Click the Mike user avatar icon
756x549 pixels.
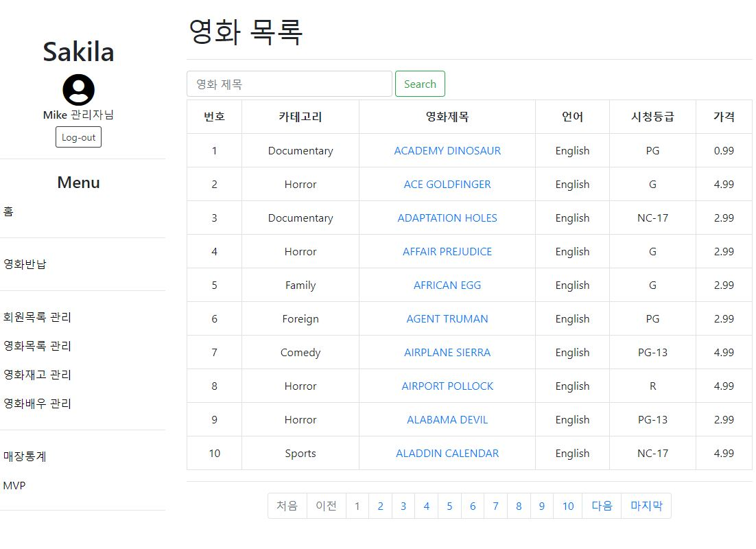[79, 90]
